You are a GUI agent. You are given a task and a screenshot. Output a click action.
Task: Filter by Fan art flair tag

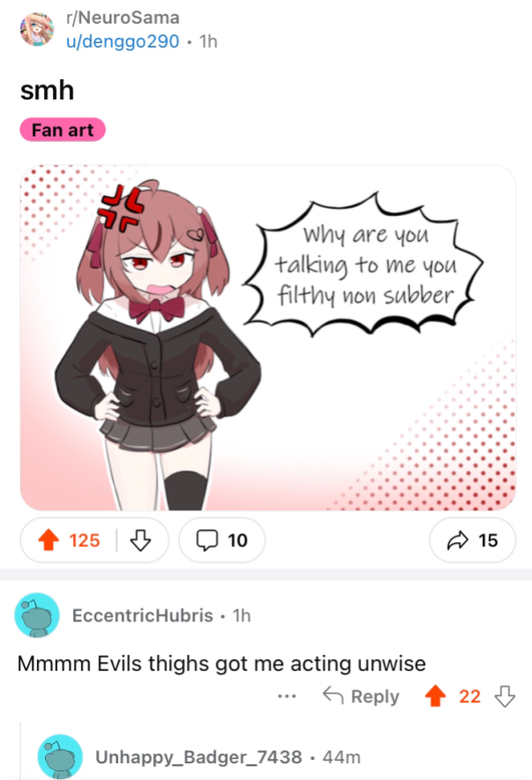click(63, 130)
